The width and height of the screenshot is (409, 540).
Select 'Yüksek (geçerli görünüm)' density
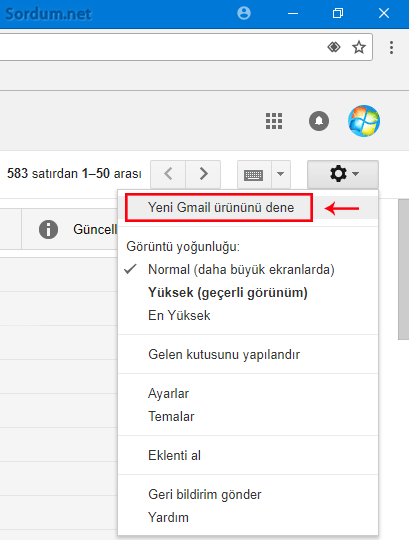point(248,292)
